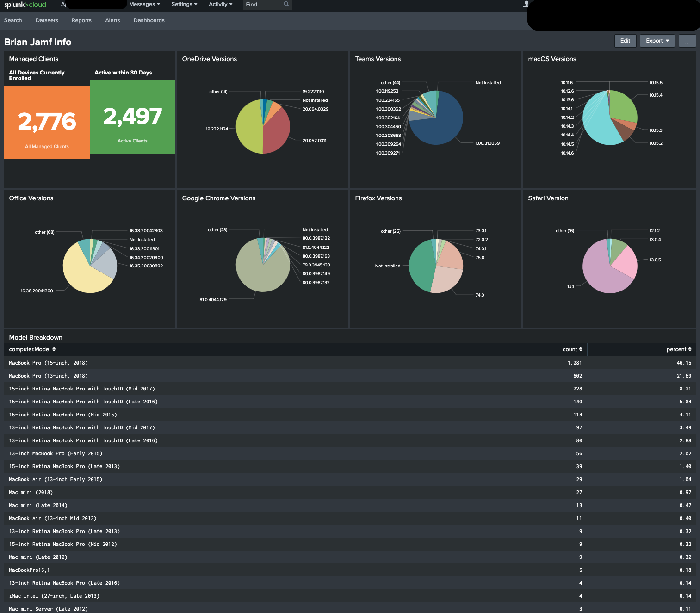Select row 'Mac mini Server (Late 2012)'

[350, 608]
